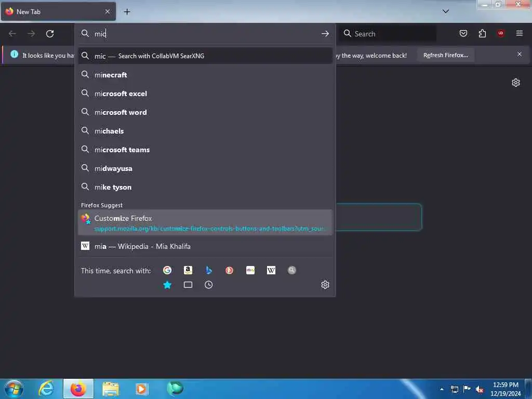Choose the microsoft excel suggestion
This screenshot has height=399, width=532.
point(205,94)
